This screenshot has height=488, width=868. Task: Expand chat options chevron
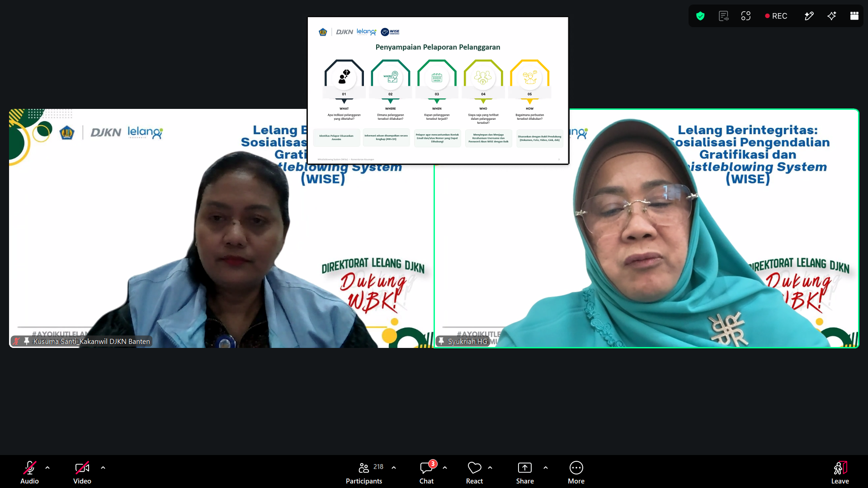coord(445,468)
